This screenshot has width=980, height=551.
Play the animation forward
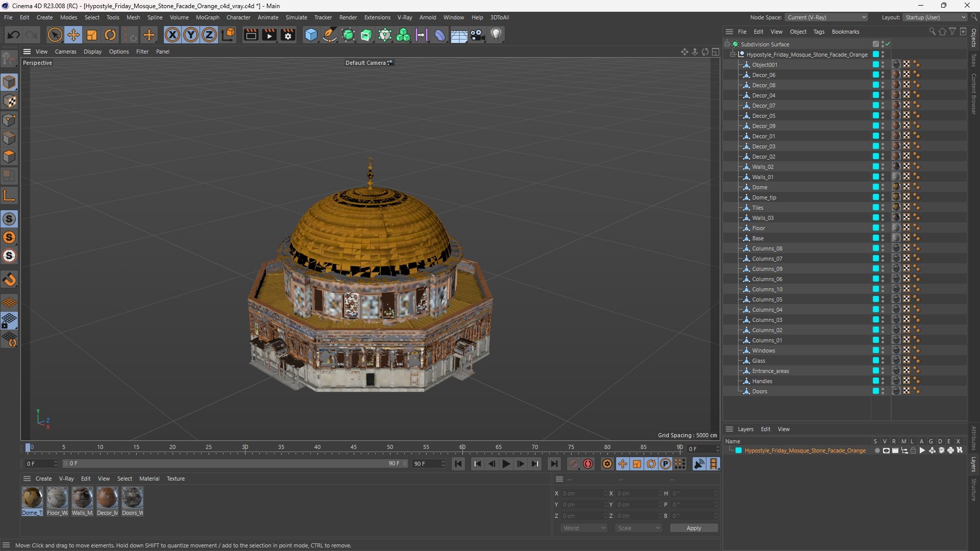[506, 464]
